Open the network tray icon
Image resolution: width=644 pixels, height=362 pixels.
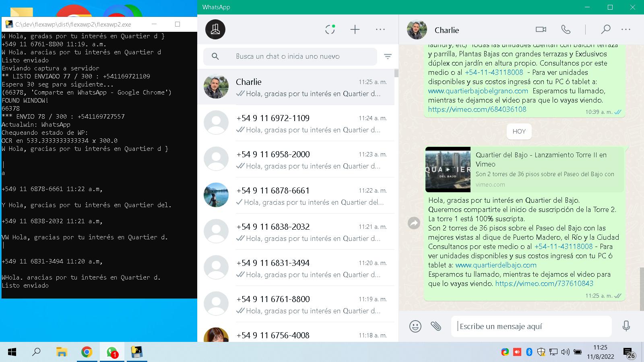(553, 352)
